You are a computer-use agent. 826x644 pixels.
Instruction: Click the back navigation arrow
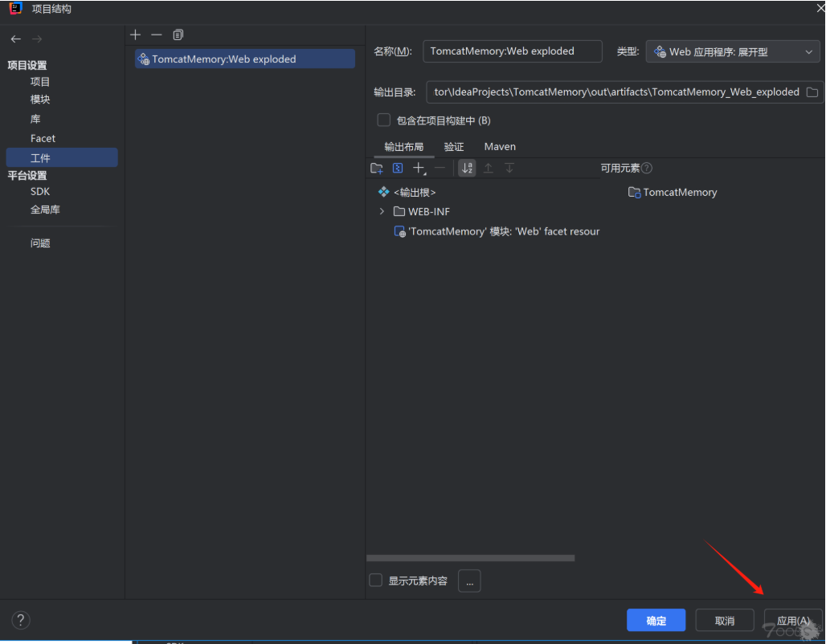pos(16,39)
